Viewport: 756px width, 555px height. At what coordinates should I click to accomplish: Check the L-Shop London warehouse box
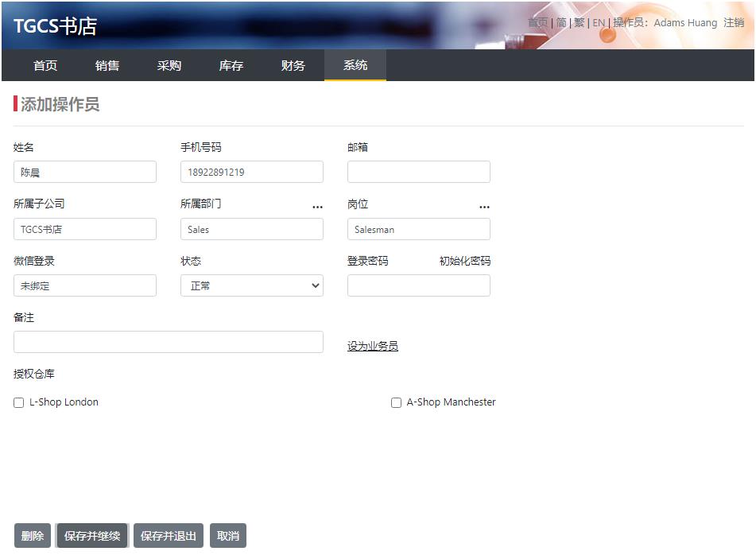pos(19,403)
